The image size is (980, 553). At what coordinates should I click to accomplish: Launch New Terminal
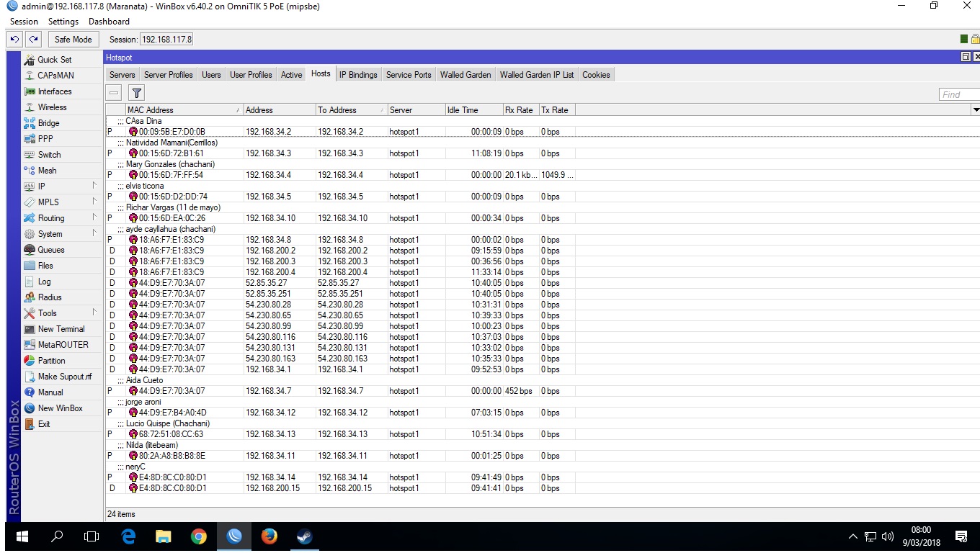coord(61,329)
